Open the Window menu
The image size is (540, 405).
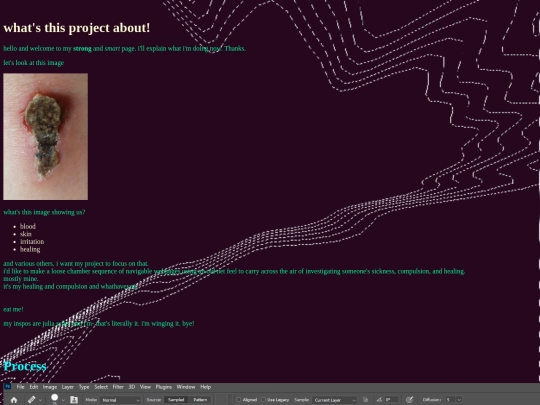(x=186, y=387)
